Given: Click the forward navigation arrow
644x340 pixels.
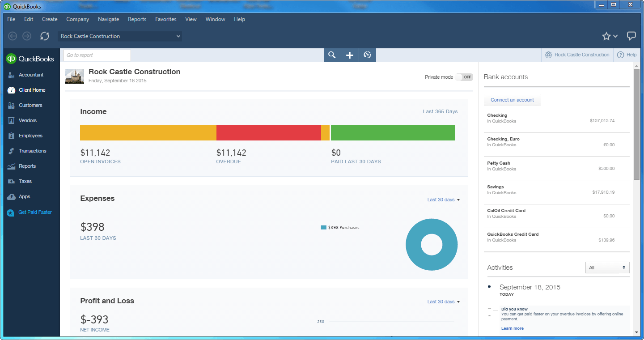Looking at the screenshot, I should click(27, 36).
